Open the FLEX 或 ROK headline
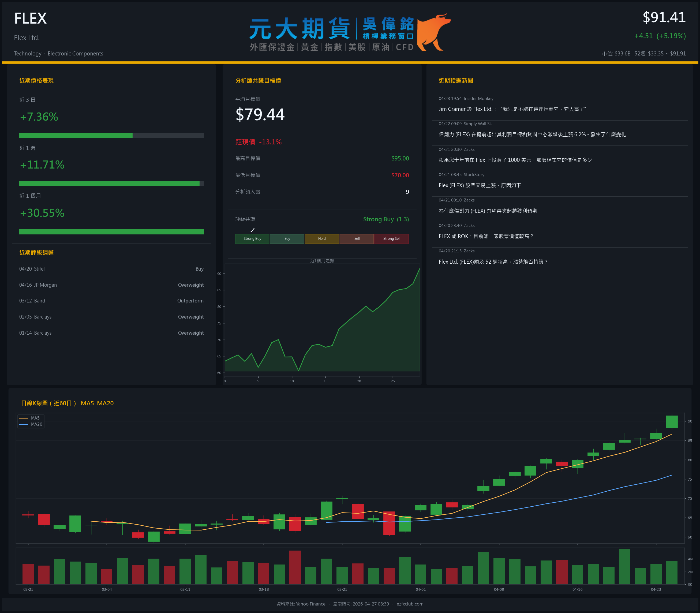 [486, 236]
